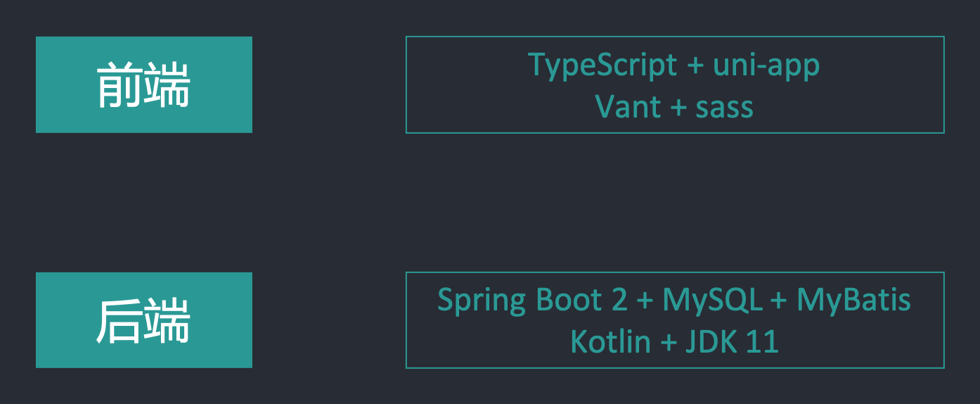Viewport: 980px width, 404px height.
Task: Click plus sign between Kotlin and JDK
Action: pos(668,342)
